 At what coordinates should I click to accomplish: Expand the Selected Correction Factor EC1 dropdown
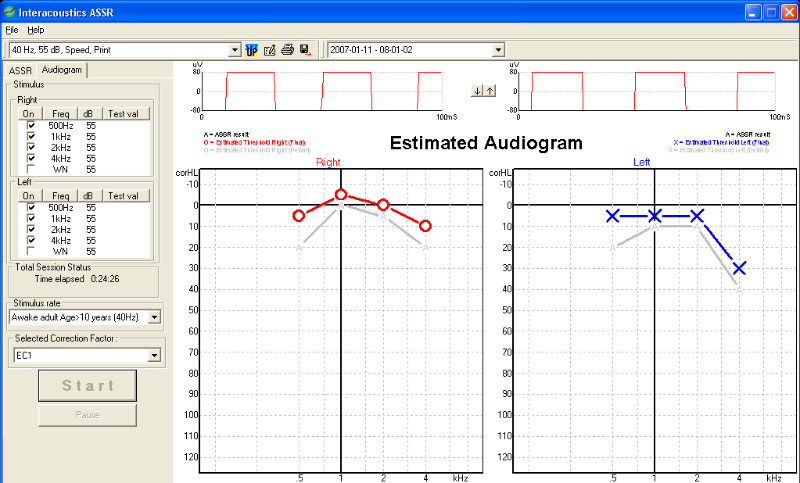coord(153,355)
